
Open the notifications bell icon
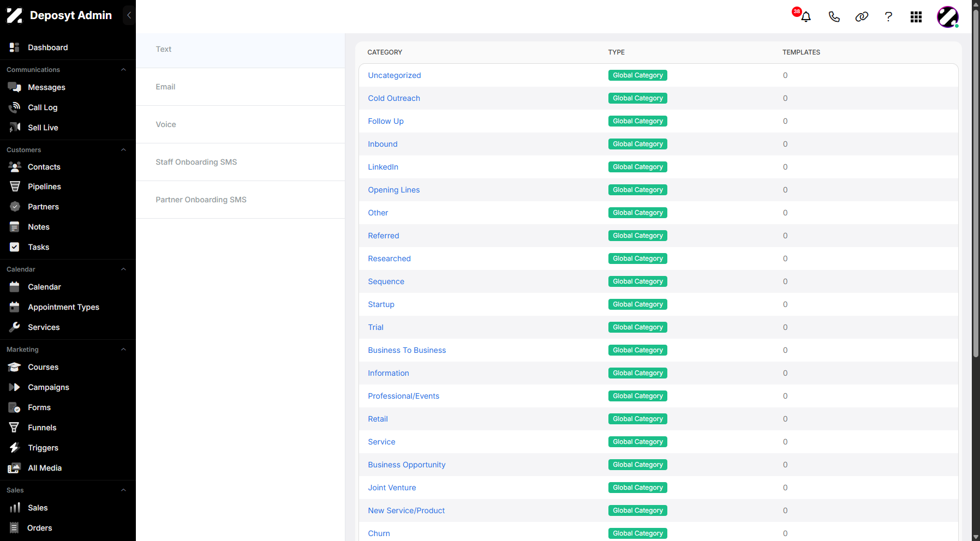pyautogui.click(x=805, y=16)
